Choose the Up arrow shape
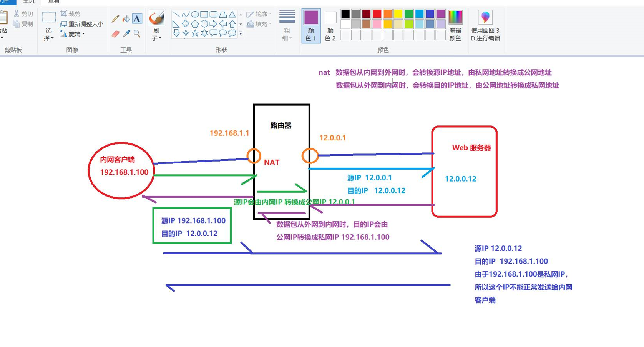The height and width of the screenshot is (347, 644). tap(232, 24)
